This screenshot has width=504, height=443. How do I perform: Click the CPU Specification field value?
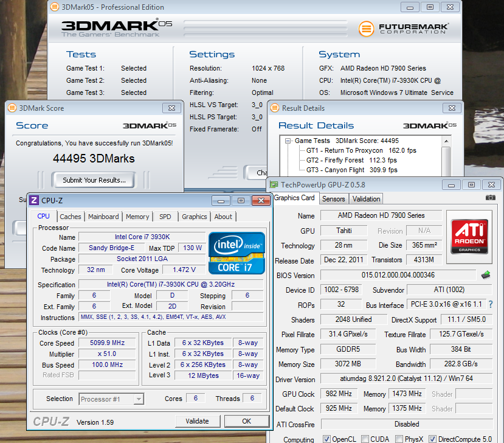pos(171,284)
